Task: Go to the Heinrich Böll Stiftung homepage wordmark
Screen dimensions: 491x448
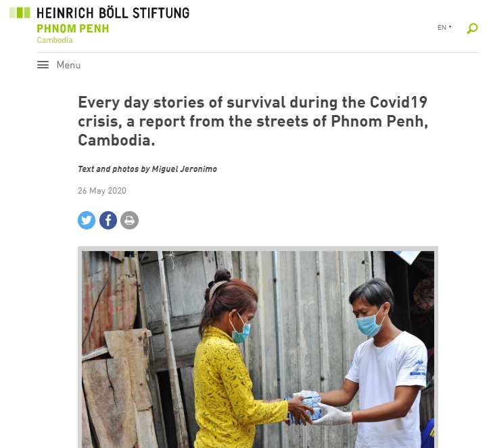Action: (113, 13)
